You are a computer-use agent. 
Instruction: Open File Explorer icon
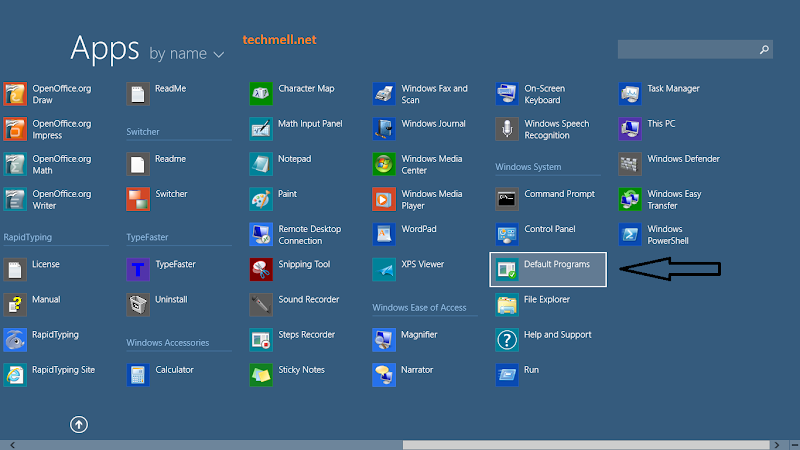[x=507, y=305]
